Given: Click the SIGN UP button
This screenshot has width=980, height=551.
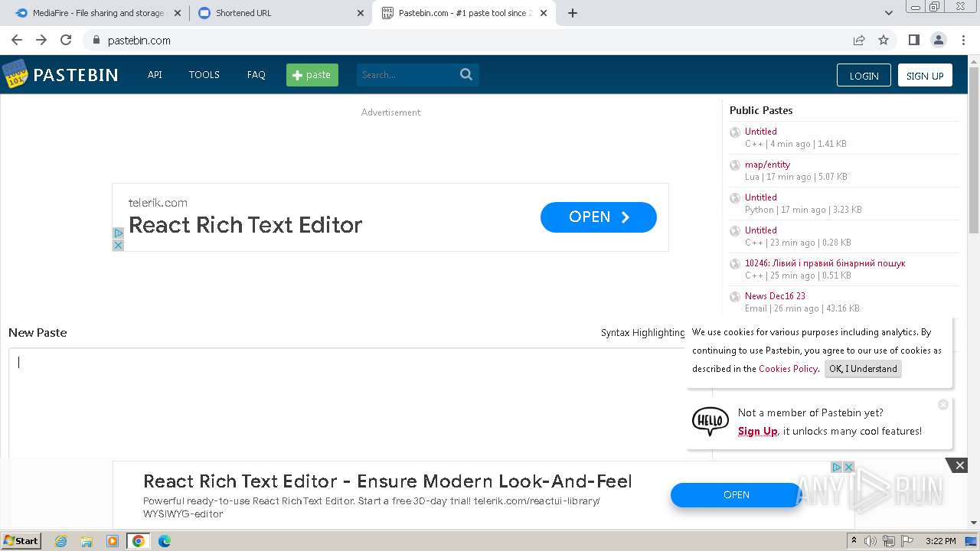Looking at the screenshot, I should pos(925,75).
